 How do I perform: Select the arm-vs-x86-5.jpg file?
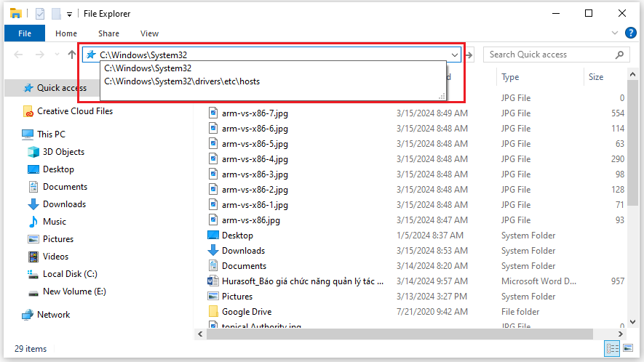[x=255, y=144]
